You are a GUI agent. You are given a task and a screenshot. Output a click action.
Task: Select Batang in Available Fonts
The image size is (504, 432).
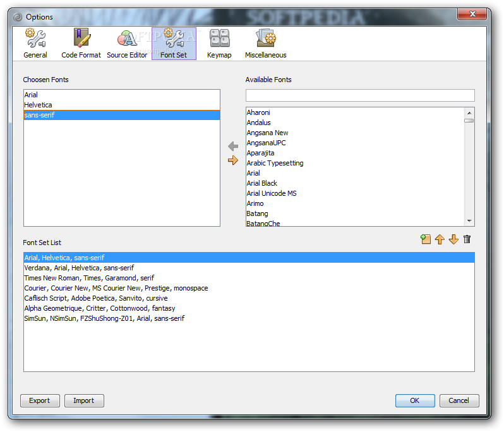355,213
